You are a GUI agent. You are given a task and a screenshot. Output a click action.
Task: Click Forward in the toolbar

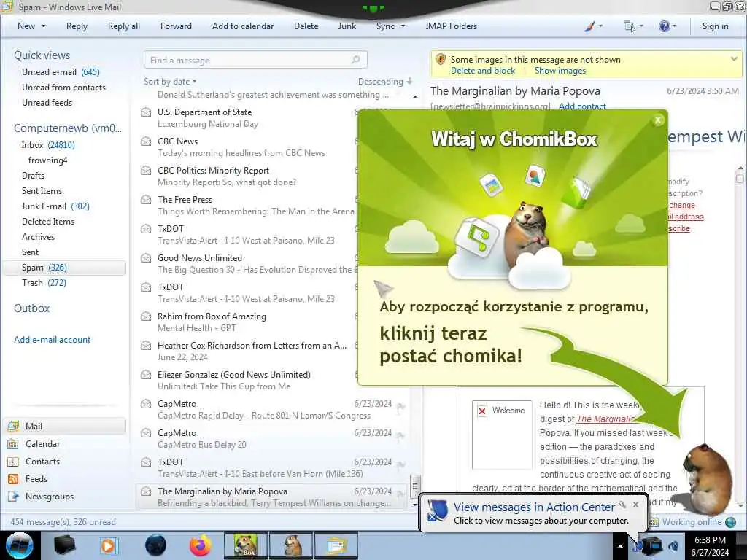(176, 26)
